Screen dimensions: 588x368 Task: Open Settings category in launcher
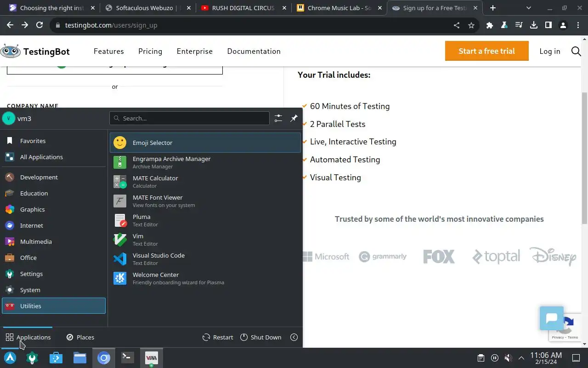(54, 274)
